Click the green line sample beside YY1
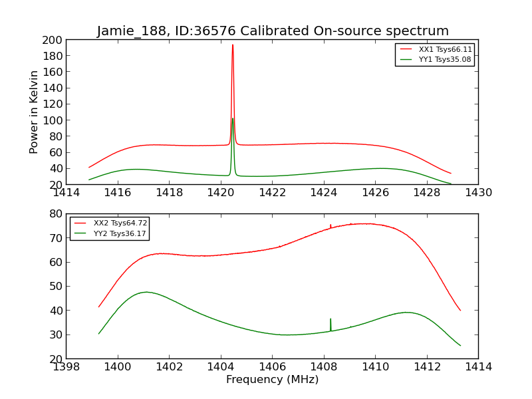532x399 pixels. 406,59
